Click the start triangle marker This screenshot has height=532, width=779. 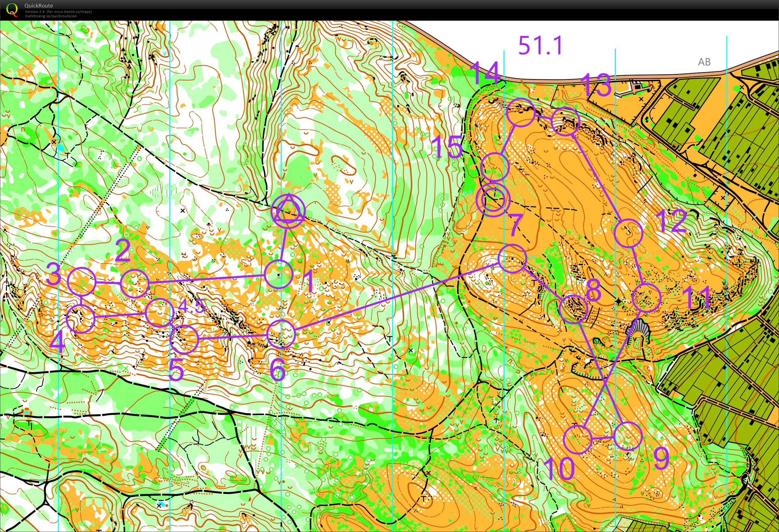pos(288,211)
